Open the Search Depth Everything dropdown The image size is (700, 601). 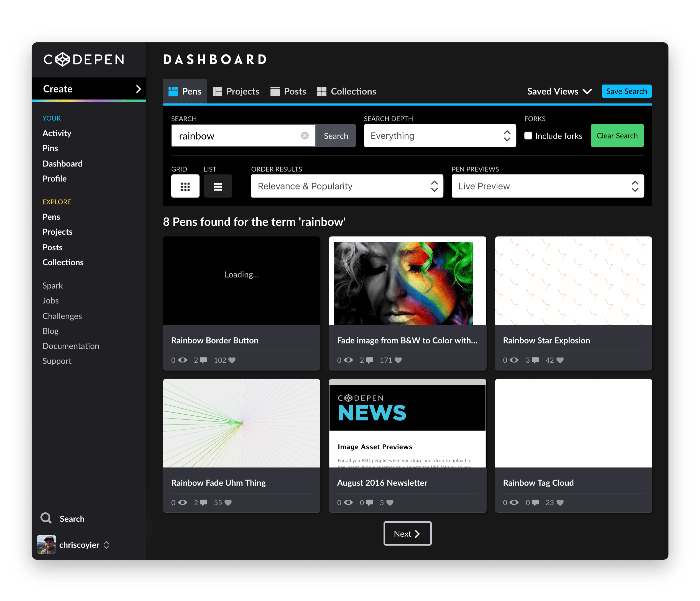click(440, 136)
